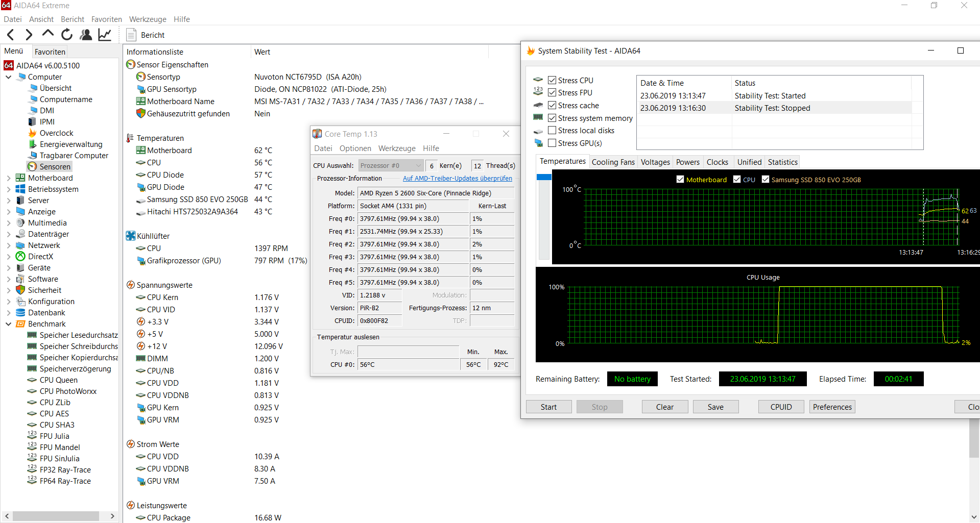Expand the Anzeige tree node
The height and width of the screenshot is (523, 980).
pos(8,212)
